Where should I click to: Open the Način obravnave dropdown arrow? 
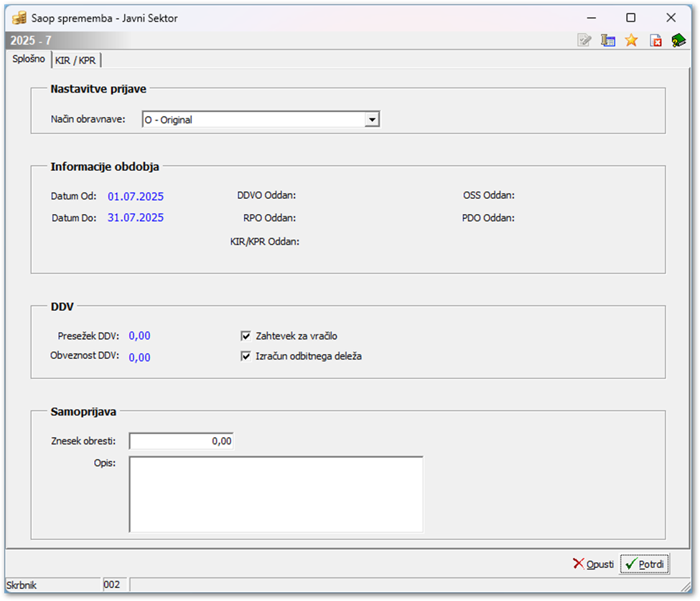tap(372, 120)
